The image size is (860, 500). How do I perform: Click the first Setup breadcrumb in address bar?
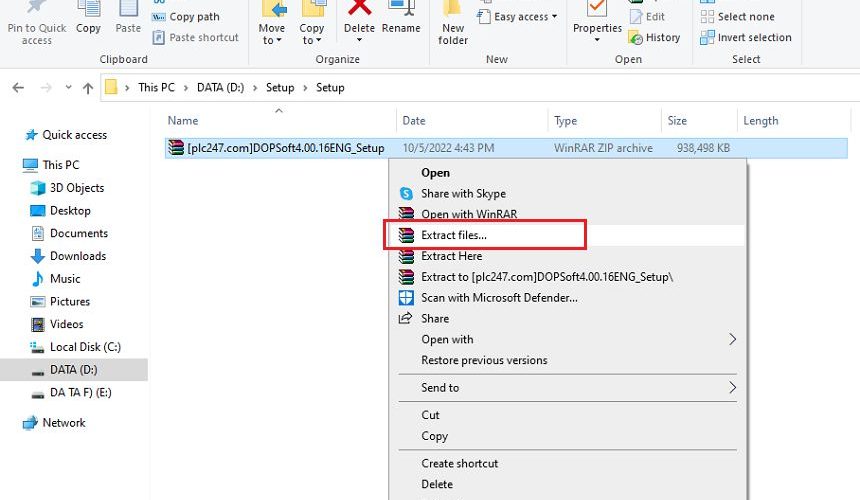[x=280, y=88]
